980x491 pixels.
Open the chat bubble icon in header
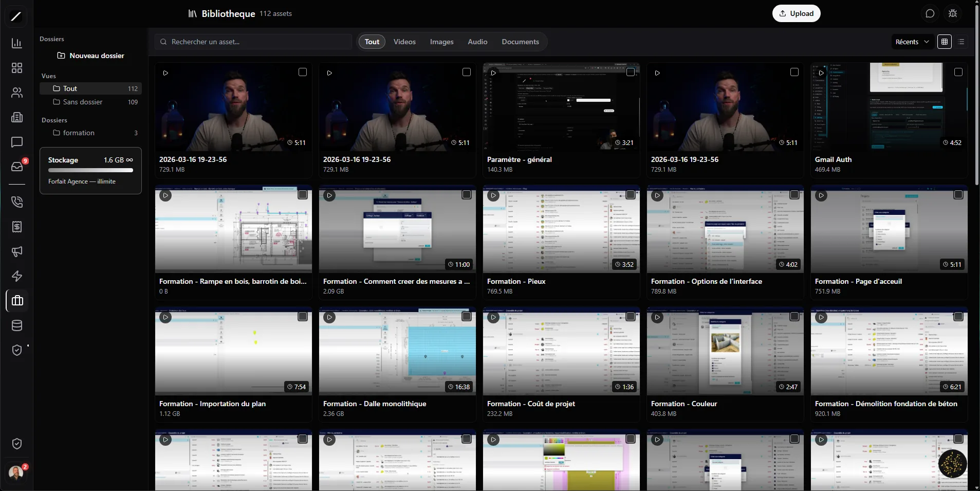(930, 13)
